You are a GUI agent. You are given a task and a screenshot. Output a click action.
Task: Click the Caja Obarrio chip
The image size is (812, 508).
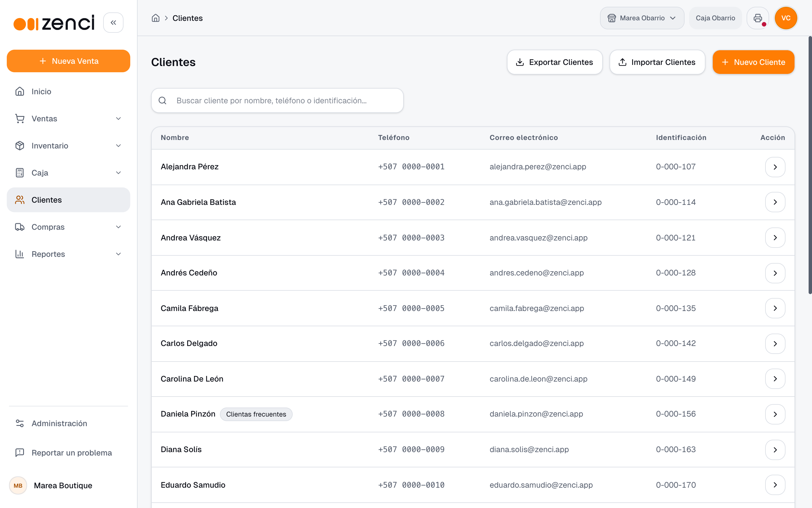point(715,18)
